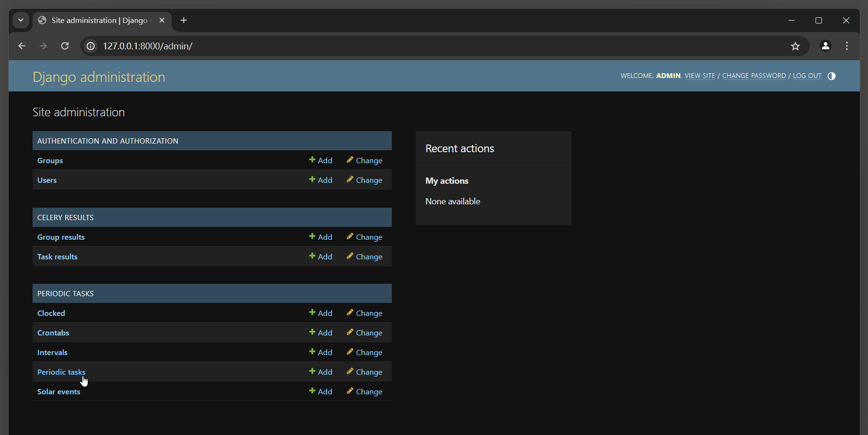Add a new Group
868x435 pixels.
point(320,160)
